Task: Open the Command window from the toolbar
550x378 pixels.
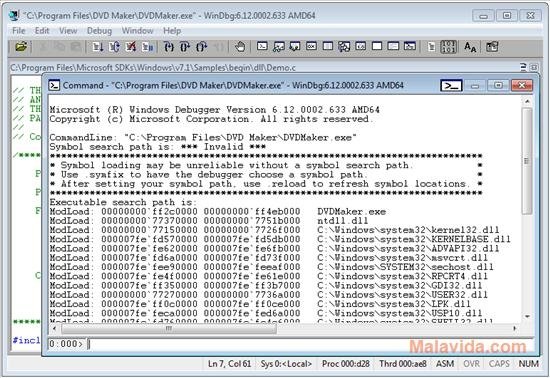Action: (262, 46)
